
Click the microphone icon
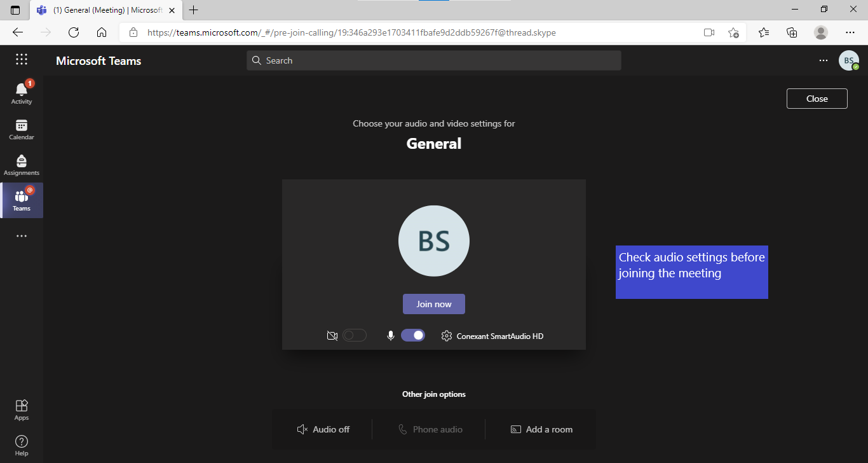pos(391,335)
